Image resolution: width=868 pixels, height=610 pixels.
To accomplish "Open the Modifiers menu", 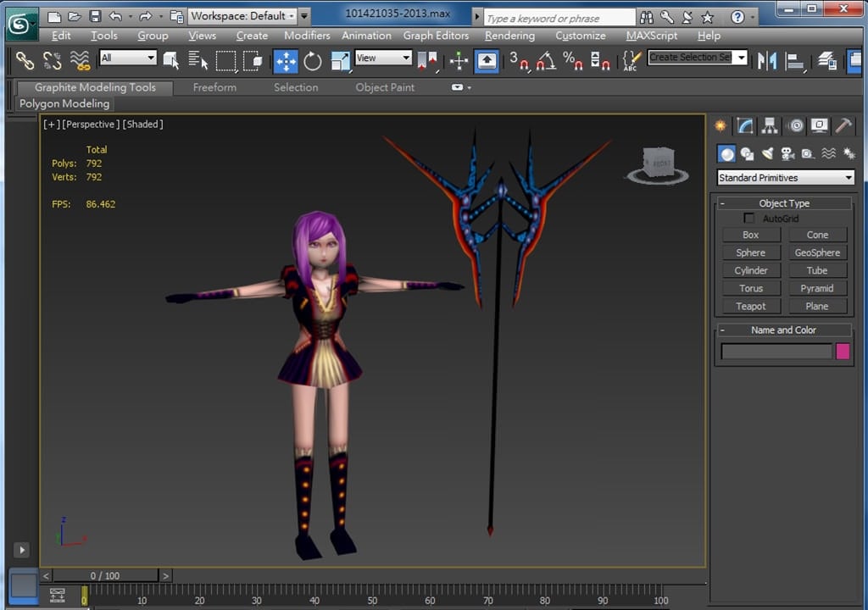I will (307, 36).
